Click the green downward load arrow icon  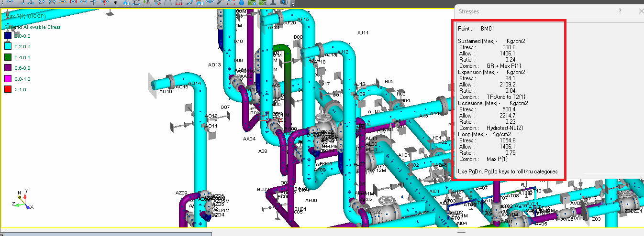pos(147,2)
